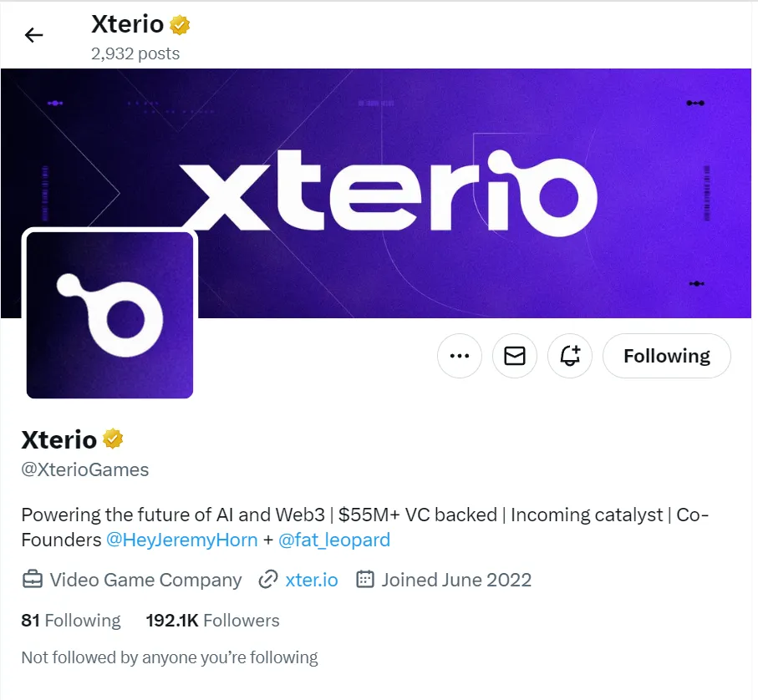Click gold verified badge in the header
This screenshot has height=700, width=758.
pos(180,24)
